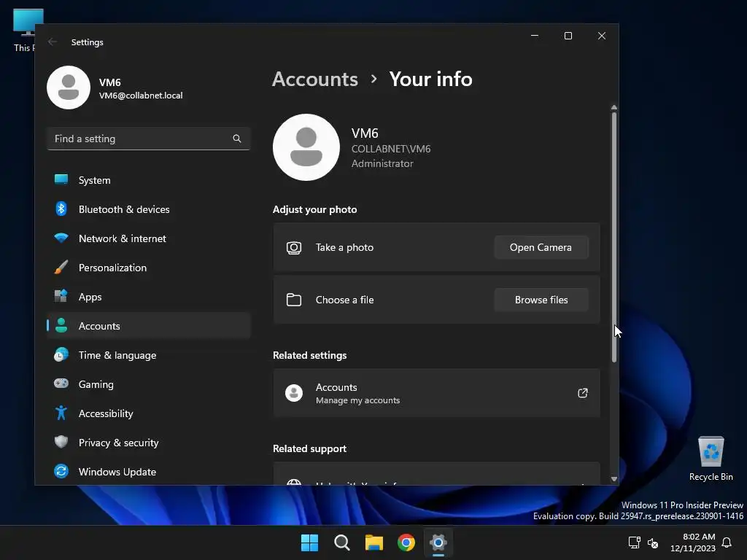This screenshot has height=560, width=747.
Task: Click the date and time in taskbar
Action: pyautogui.click(x=693, y=542)
